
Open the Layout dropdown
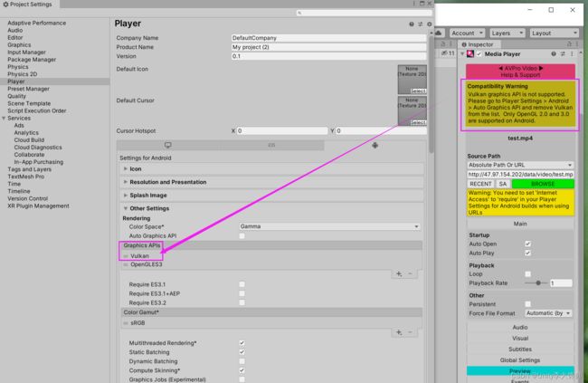click(x=554, y=33)
